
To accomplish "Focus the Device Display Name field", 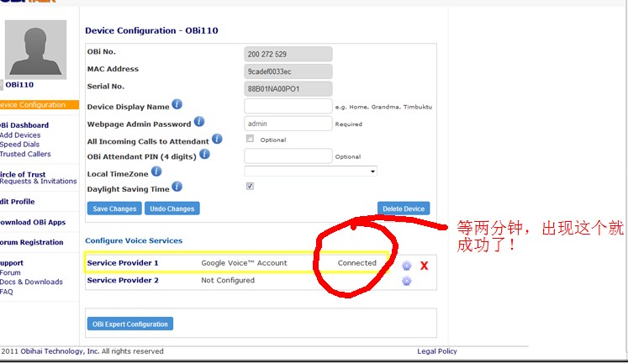I will pyautogui.click(x=288, y=106).
